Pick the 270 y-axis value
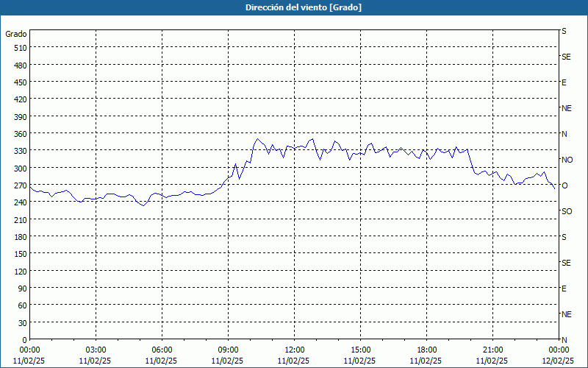 click(21, 185)
